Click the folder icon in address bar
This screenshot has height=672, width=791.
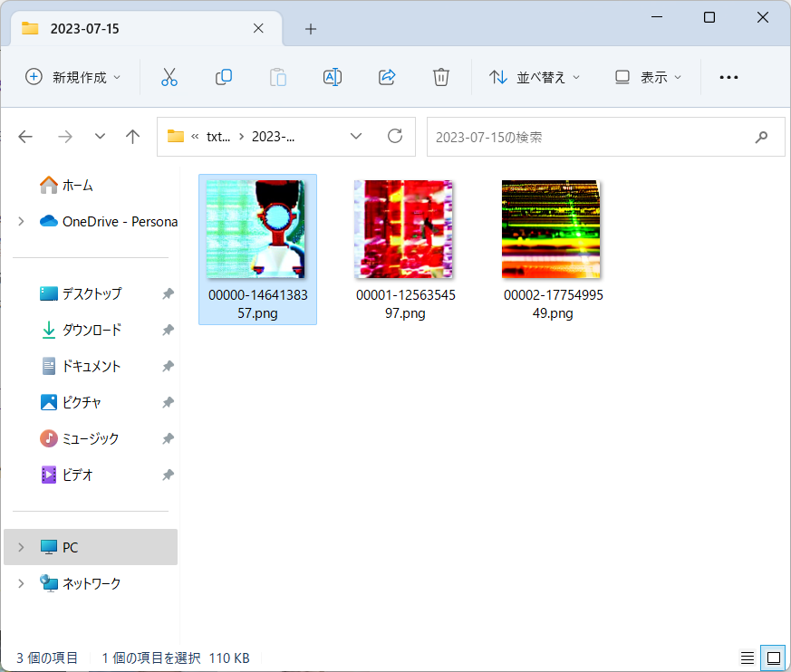(x=176, y=136)
